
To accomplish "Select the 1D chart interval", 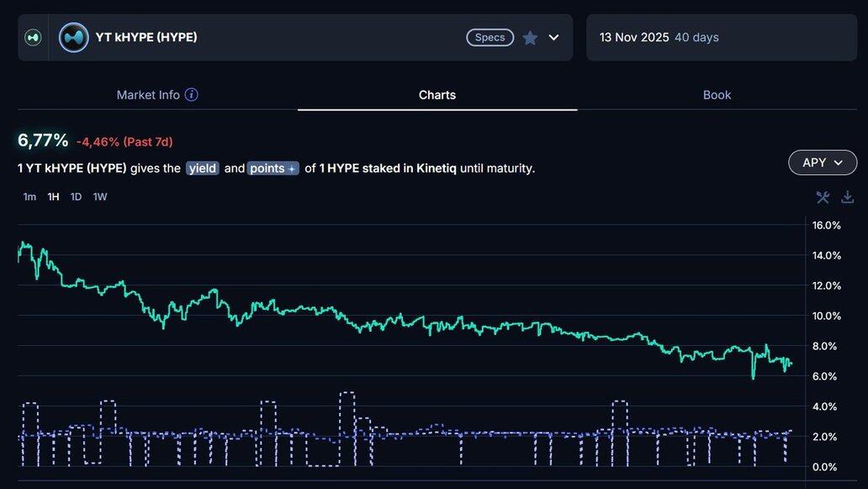I will [x=76, y=197].
